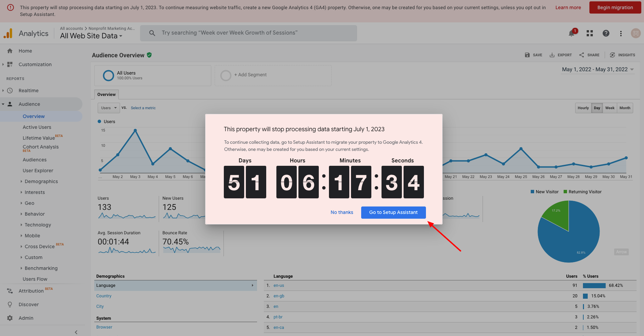Click the Returning Visitor legend swatch
644x336 pixels.
tap(565, 192)
